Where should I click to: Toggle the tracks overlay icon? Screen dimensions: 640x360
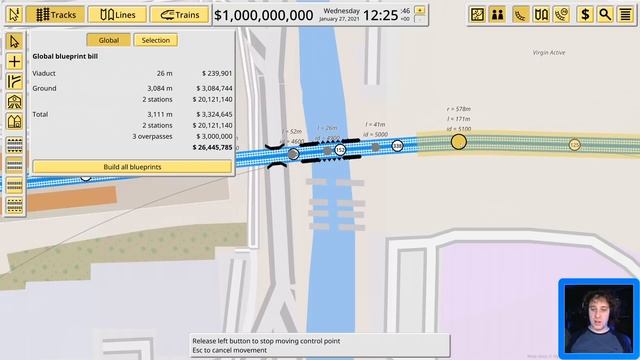pyautogui.click(x=521, y=15)
